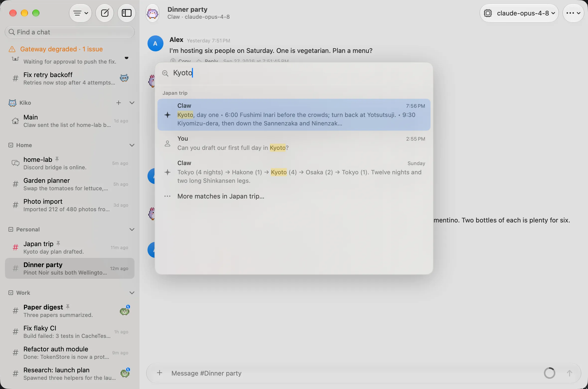This screenshot has width=588, height=389.
Task: Open the Gateway degraded issue warning
Action: (x=56, y=49)
